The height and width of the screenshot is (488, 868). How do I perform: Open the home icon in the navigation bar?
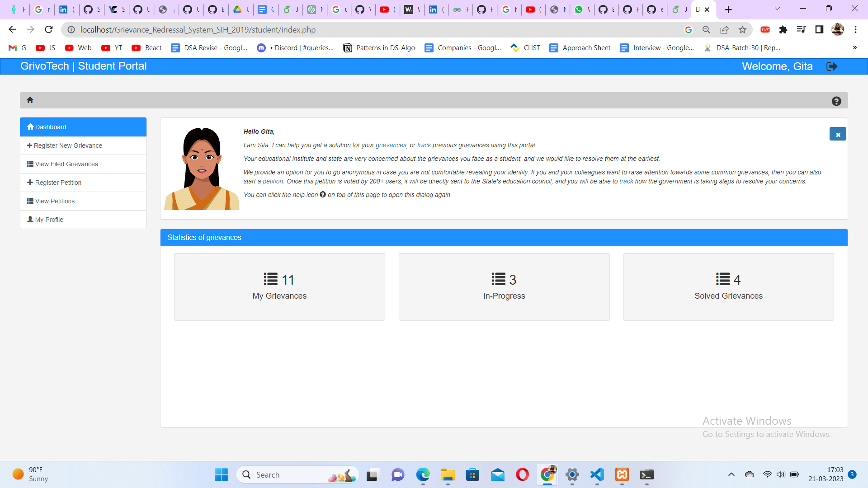[30, 100]
